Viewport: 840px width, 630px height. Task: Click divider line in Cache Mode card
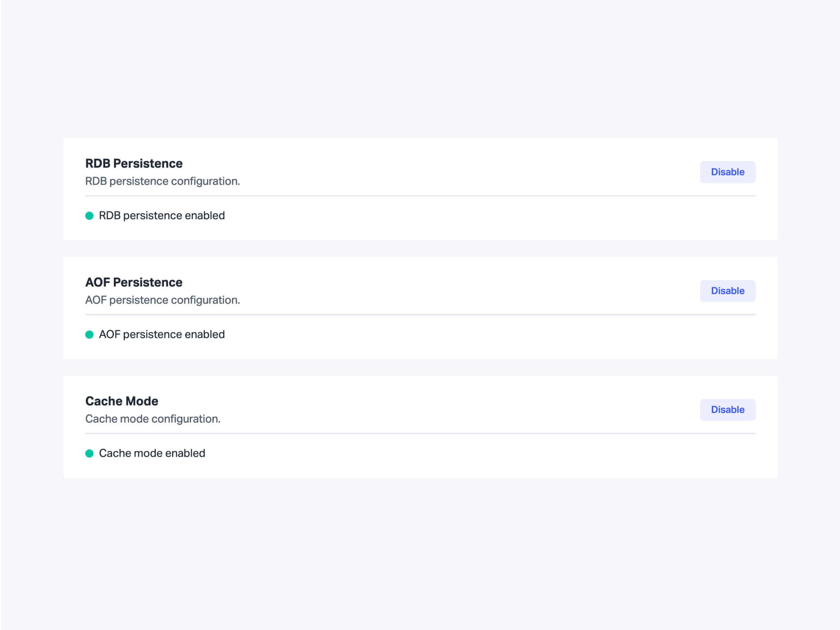pyautogui.click(x=420, y=434)
